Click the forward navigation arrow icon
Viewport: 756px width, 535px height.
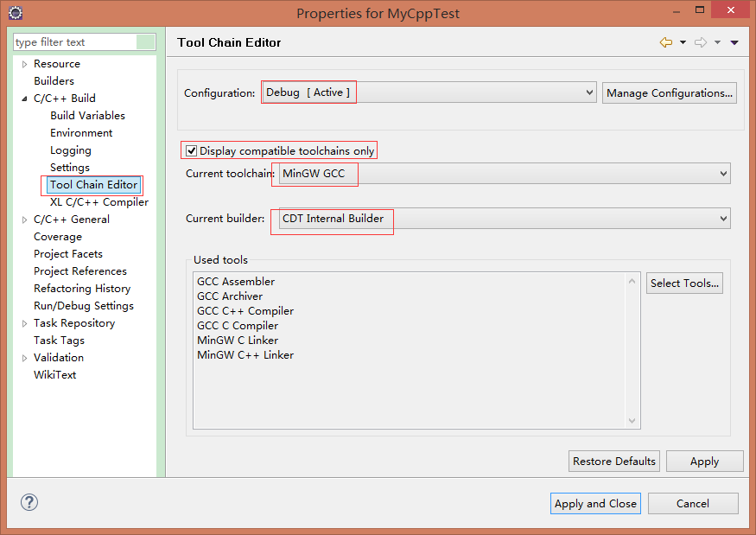pyautogui.click(x=701, y=42)
